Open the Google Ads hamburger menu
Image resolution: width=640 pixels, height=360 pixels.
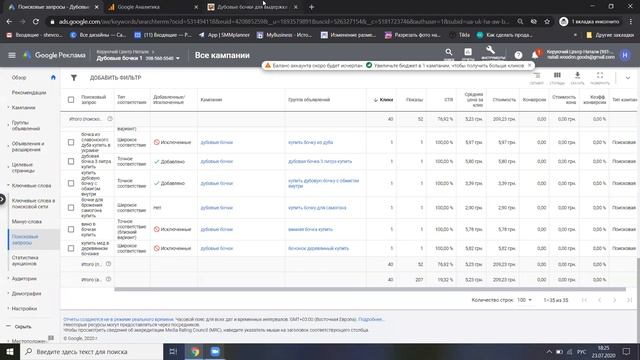coord(12,55)
